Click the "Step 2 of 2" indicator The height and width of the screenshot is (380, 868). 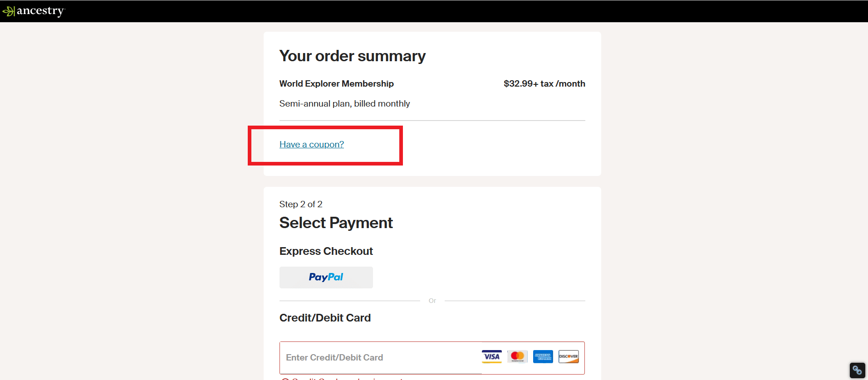(301, 205)
